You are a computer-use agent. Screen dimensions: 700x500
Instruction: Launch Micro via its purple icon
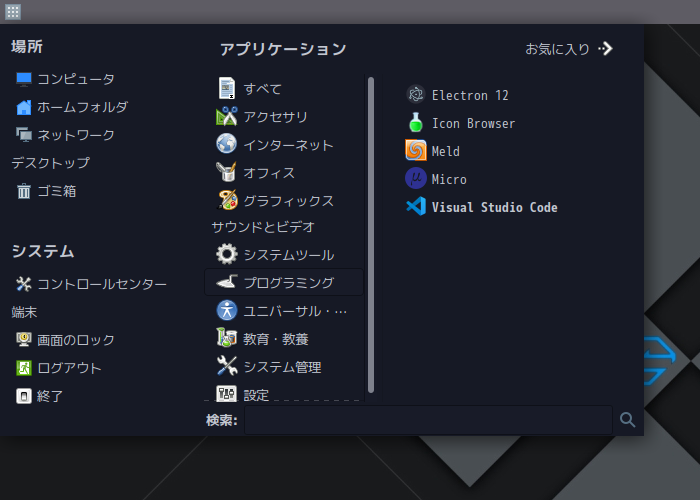416,179
